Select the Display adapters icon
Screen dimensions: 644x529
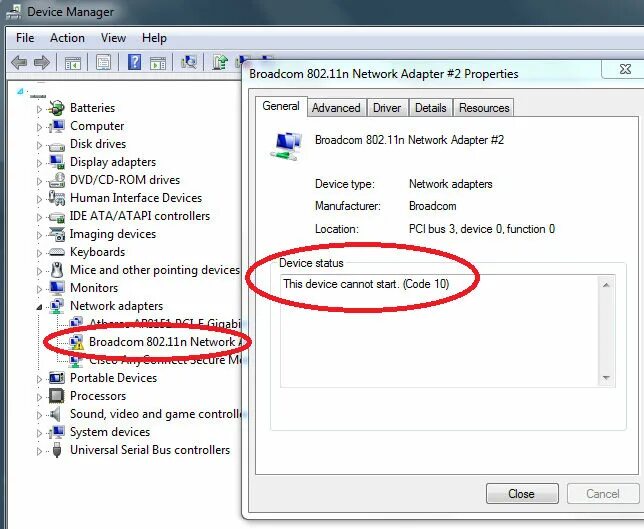pos(56,162)
